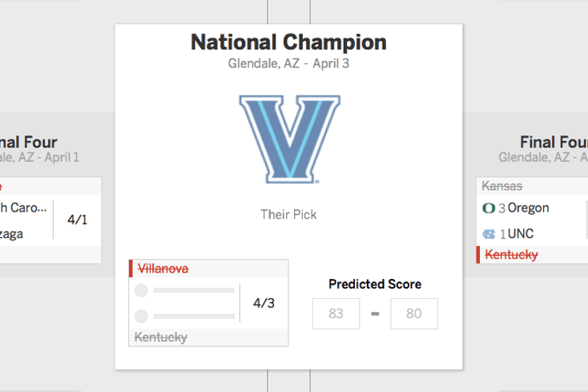The image size is (588, 392).
Task: Click the crossed-out Kentucky in championship box
Action: point(161,337)
